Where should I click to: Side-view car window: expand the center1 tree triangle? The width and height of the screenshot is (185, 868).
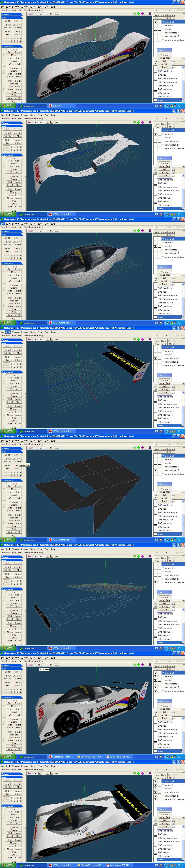163,676
